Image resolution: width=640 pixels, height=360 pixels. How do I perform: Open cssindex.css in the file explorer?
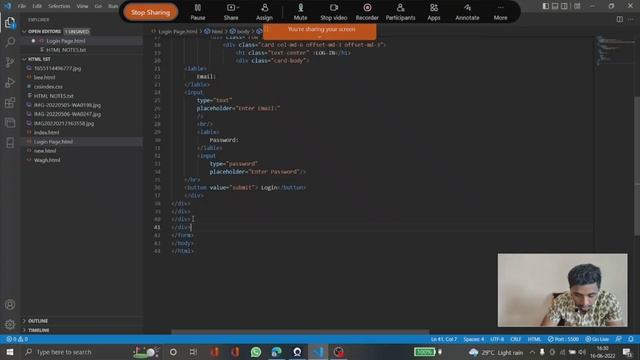[82, 87]
